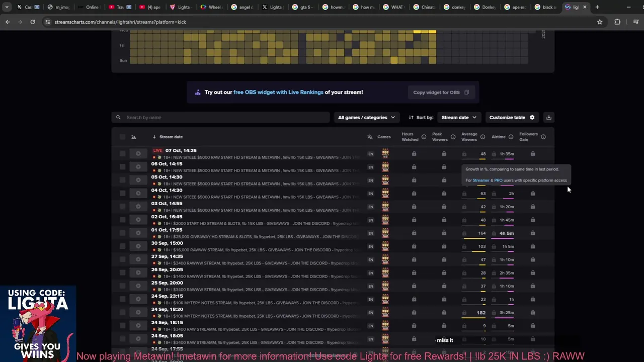Switch to the angel browser tab

point(242,7)
